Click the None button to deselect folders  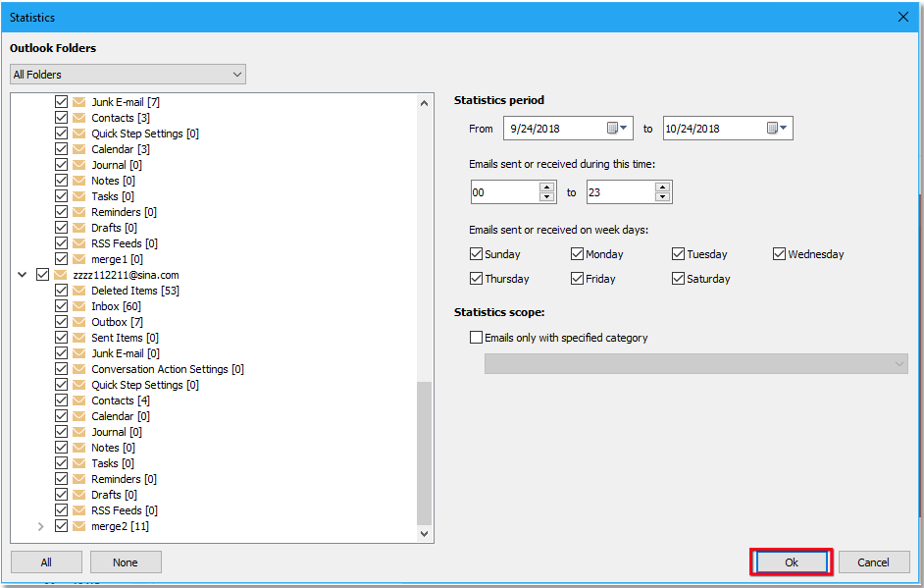[126, 561]
